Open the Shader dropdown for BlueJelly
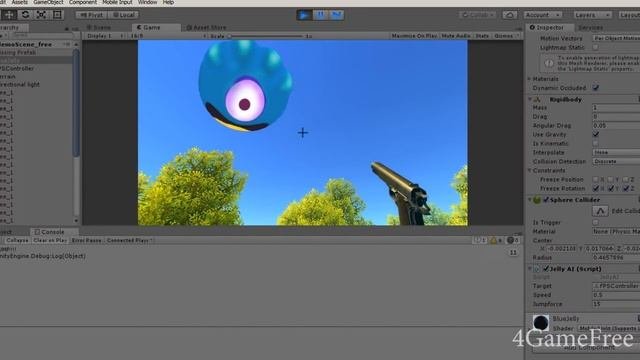This screenshot has height=360, width=640. [x=609, y=328]
